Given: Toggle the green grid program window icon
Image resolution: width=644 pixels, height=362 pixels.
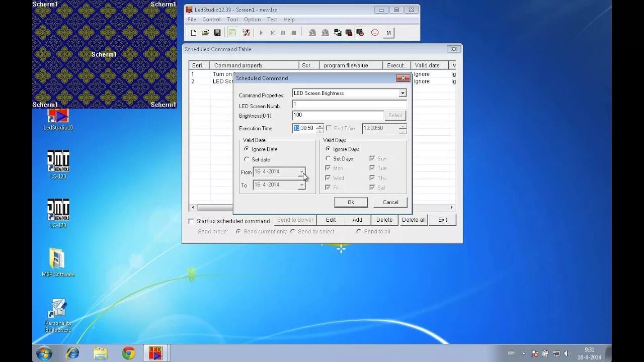Looking at the screenshot, I should pos(232,33).
